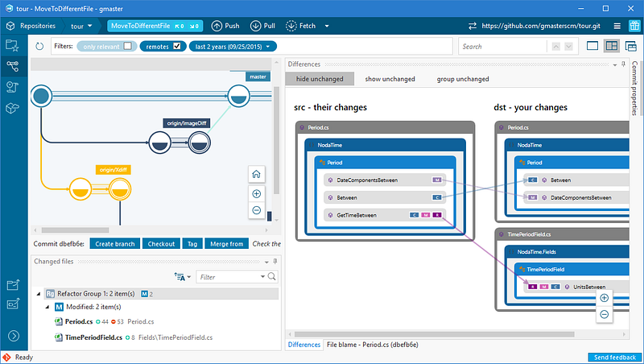Screen dimensions: 644x364
Task: Open the branch explorer sidebar icon
Action: [12, 66]
